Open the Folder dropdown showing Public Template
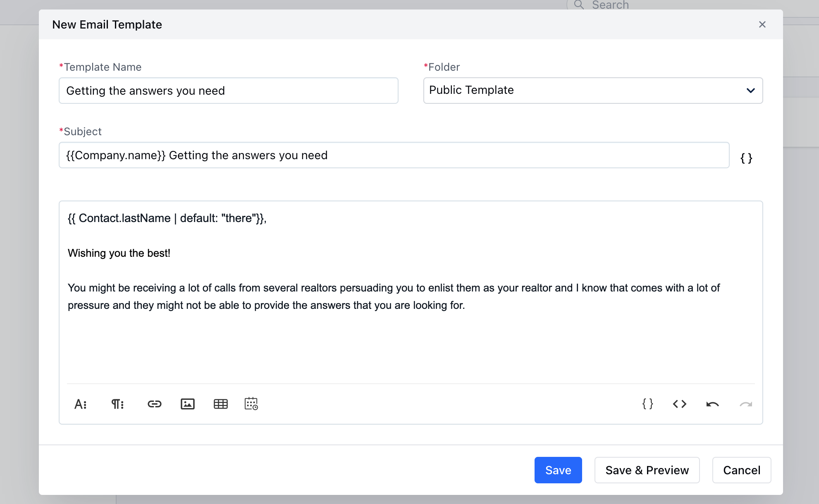Viewport: 819px width, 504px height. (593, 91)
